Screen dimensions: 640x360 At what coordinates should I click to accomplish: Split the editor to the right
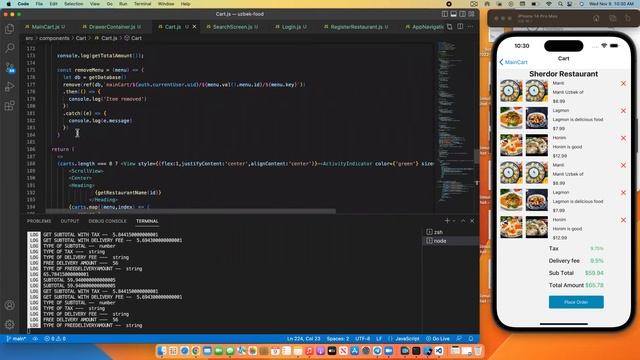(x=460, y=27)
